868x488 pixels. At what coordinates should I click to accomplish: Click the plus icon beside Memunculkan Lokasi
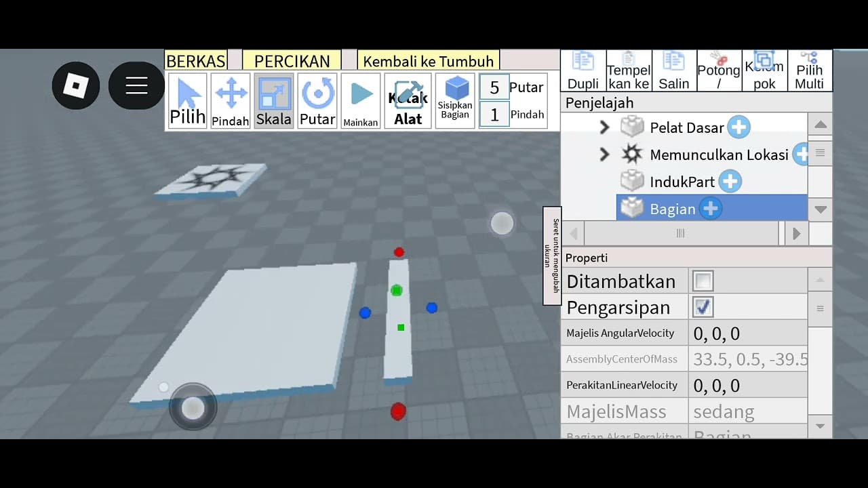click(x=802, y=154)
